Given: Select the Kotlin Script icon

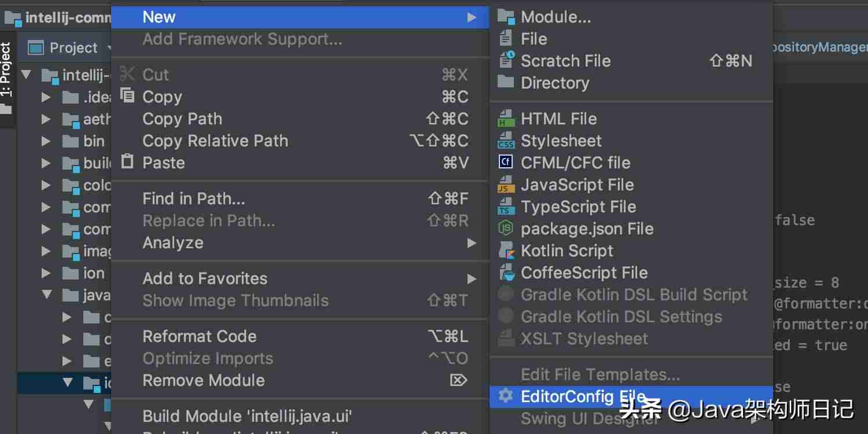Looking at the screenshot, I should coord(506,251).
